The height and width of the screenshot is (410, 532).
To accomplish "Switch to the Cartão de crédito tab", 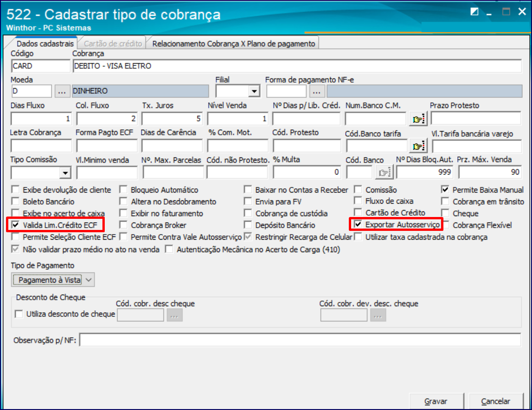I will [113, 44].
